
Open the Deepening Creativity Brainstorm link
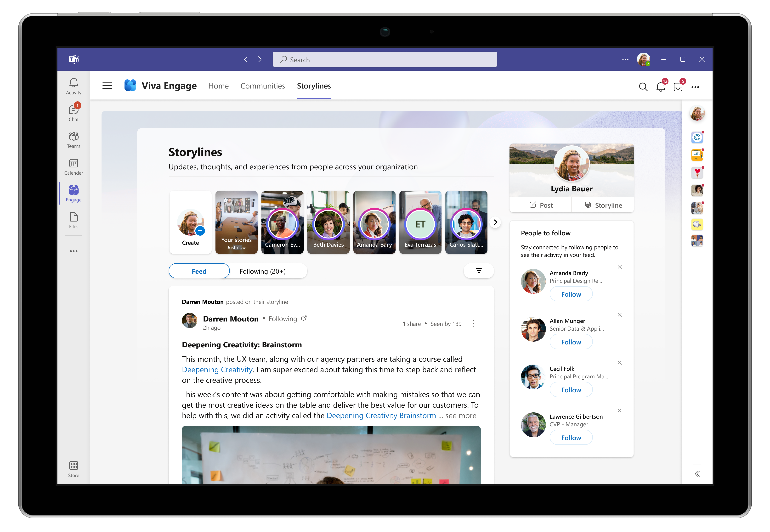point(381,415)
